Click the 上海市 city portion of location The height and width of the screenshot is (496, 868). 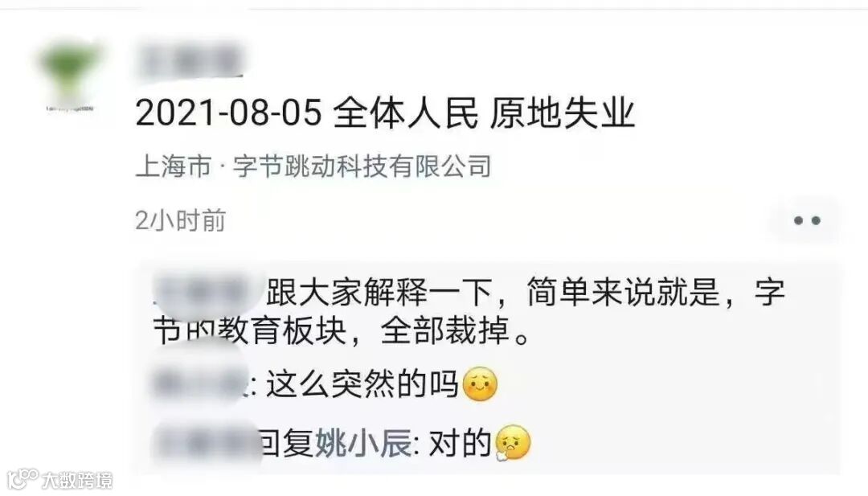[174, 166]
